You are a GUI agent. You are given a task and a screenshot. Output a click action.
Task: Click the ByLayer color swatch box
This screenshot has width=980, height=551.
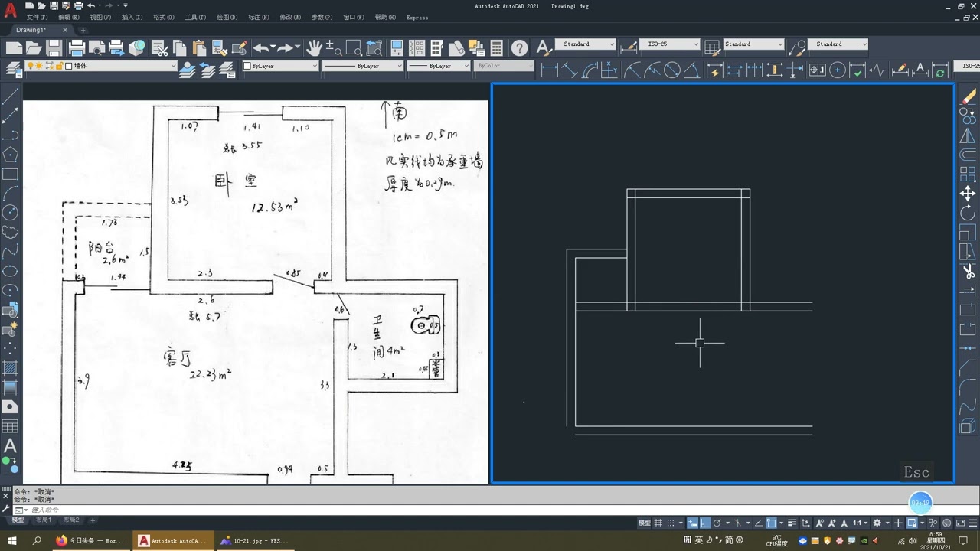click(x=247, y=66)
